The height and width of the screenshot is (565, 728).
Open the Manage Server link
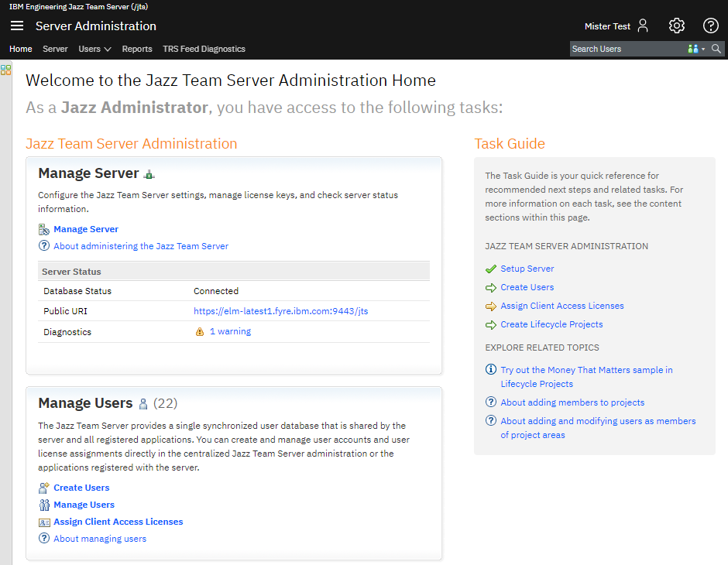pyautogui.click(x=86, y=229)
